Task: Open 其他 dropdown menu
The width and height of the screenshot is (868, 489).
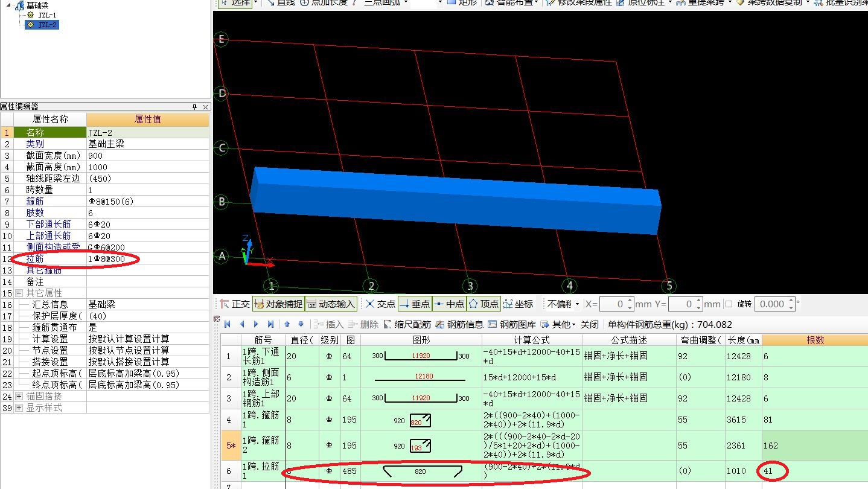Action: 558,324
